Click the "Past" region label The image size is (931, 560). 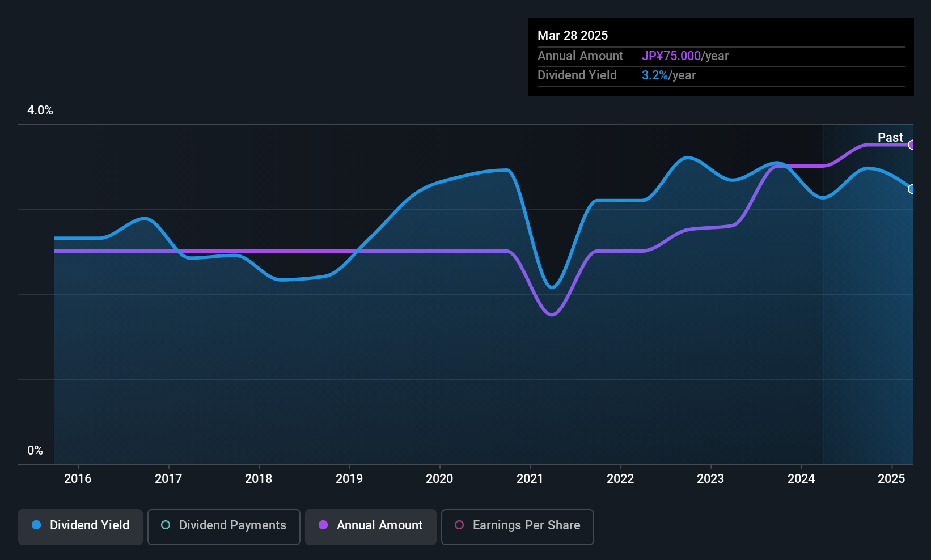coord(890,138)
